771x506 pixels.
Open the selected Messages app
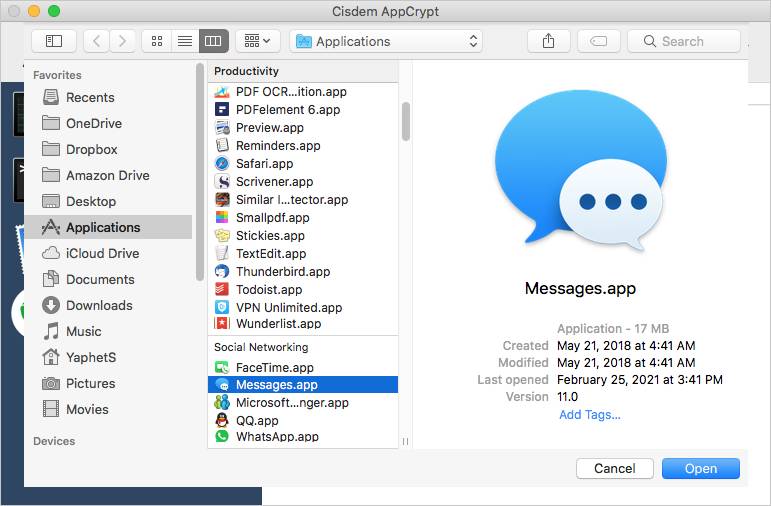(x=701, y=468)
